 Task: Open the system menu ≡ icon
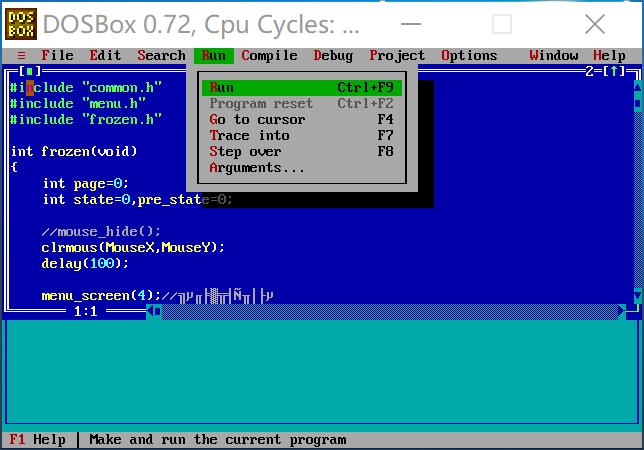(22, 55)
